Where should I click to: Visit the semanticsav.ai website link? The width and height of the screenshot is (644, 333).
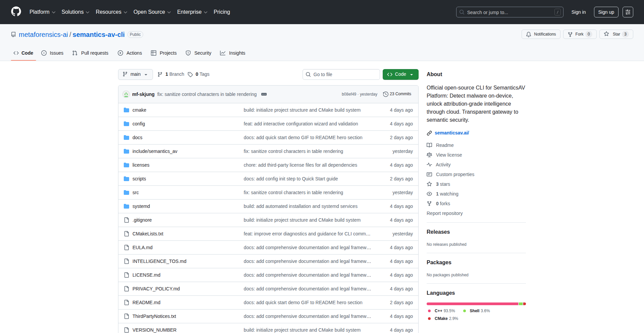tap(452, 133)
